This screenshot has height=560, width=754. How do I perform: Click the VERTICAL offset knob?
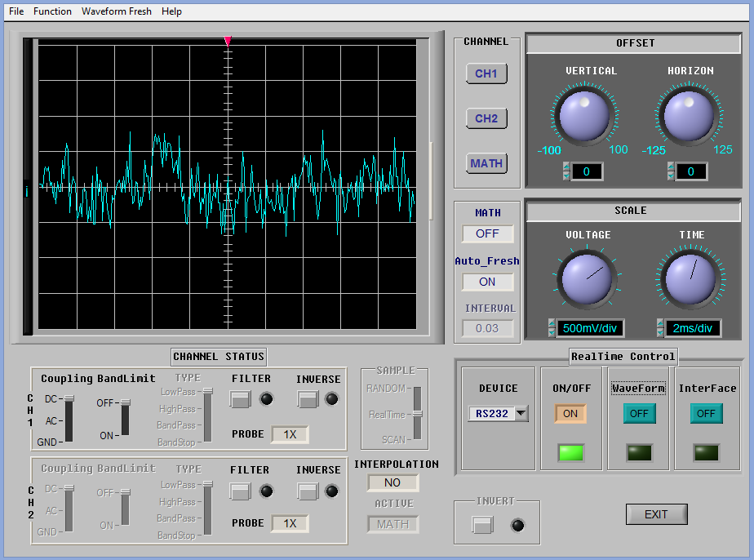click(584, 115)
